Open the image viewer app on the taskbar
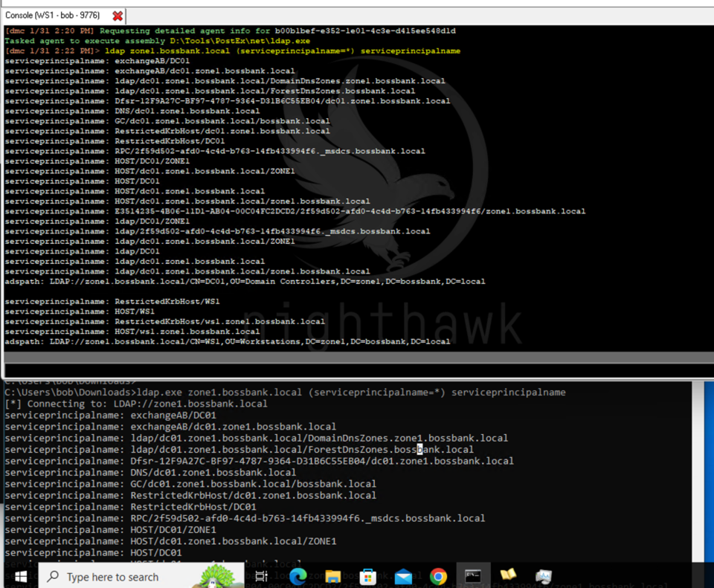 (544, 576)
